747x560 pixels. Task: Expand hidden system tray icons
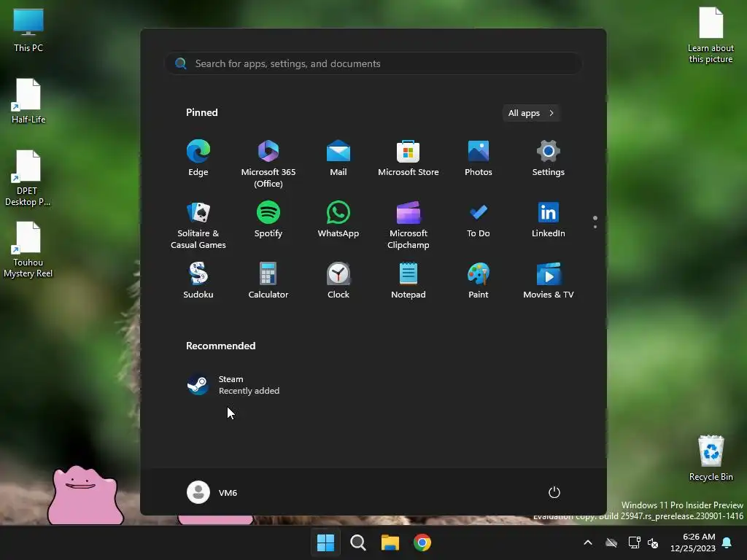588,542
